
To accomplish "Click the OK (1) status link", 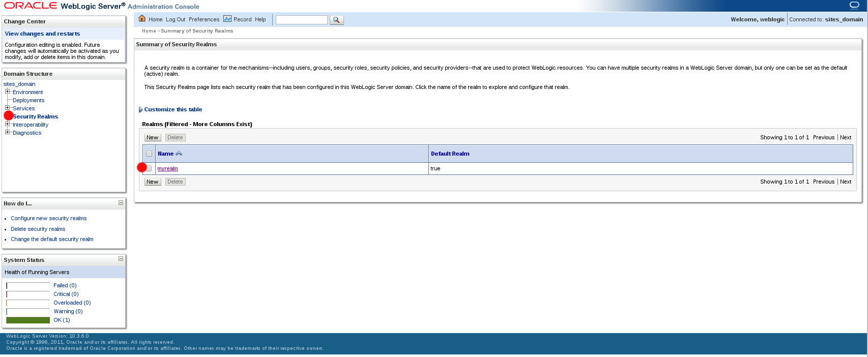I will tap(62, 320).
